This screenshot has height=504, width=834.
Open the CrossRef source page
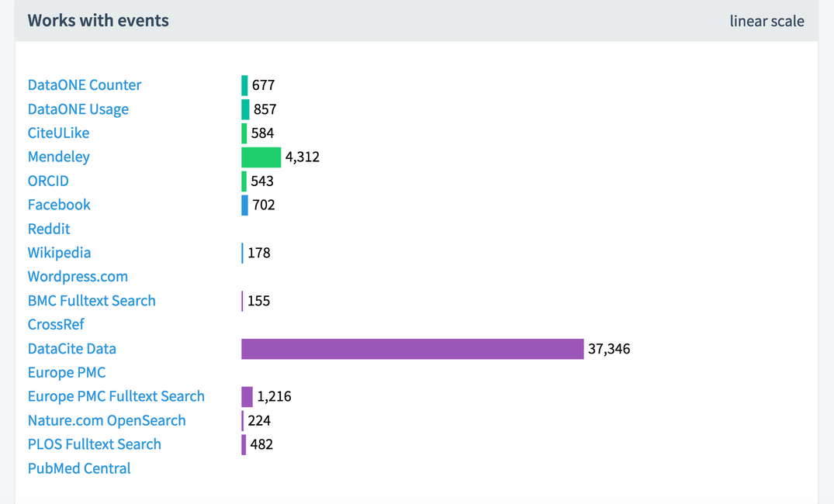tap(56, 324)
